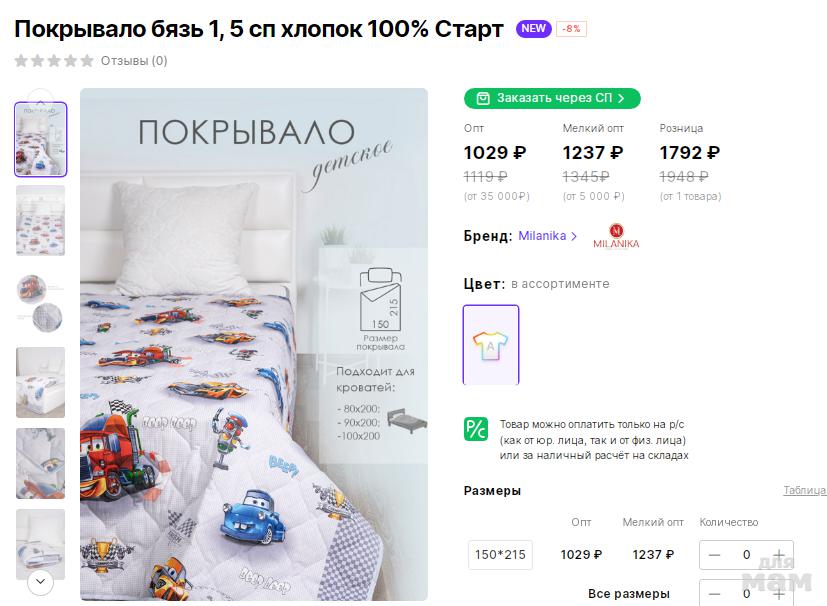827x606 pixels.
Task: Decrease quantity for size 150*215
Action: click(x=714, y=555)
